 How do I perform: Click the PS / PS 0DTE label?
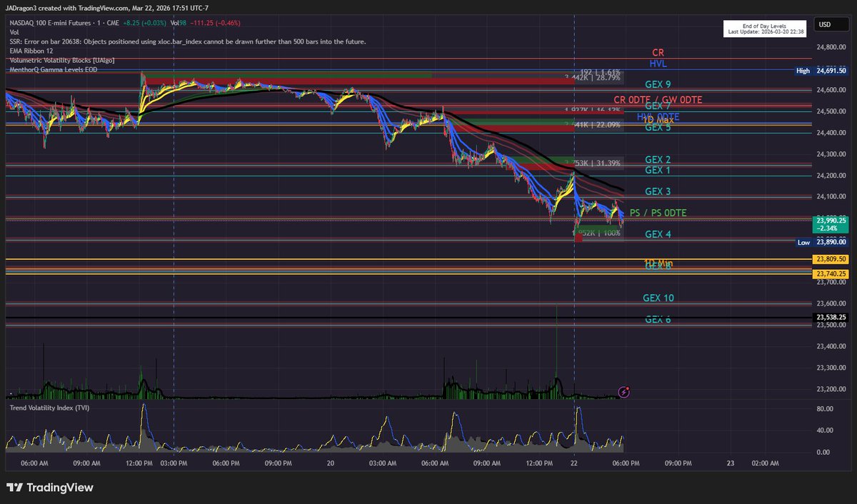click(x=658, y=213)
